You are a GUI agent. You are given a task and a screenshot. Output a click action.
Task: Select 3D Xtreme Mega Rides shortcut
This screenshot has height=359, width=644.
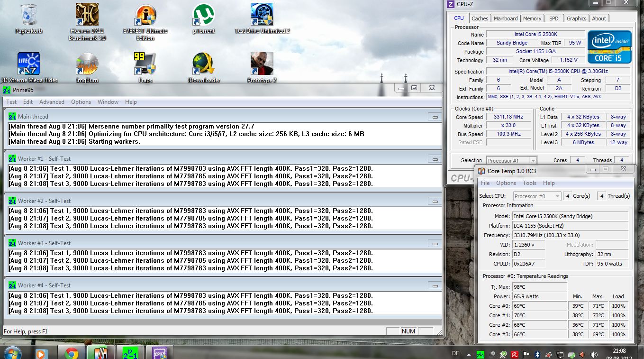(x=29, y=68)
